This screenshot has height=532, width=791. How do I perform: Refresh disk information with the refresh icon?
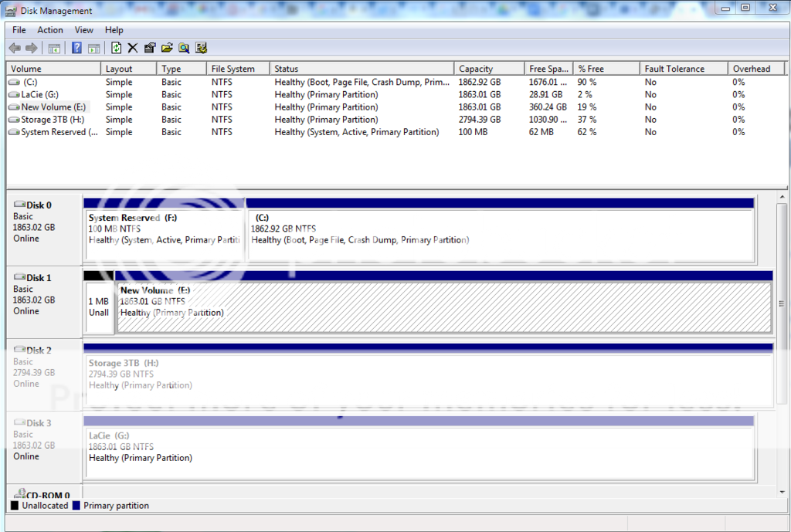point(116,48)
